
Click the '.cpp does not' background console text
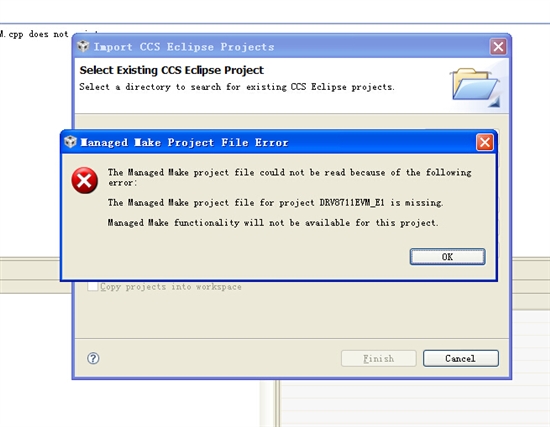(34, 34)
